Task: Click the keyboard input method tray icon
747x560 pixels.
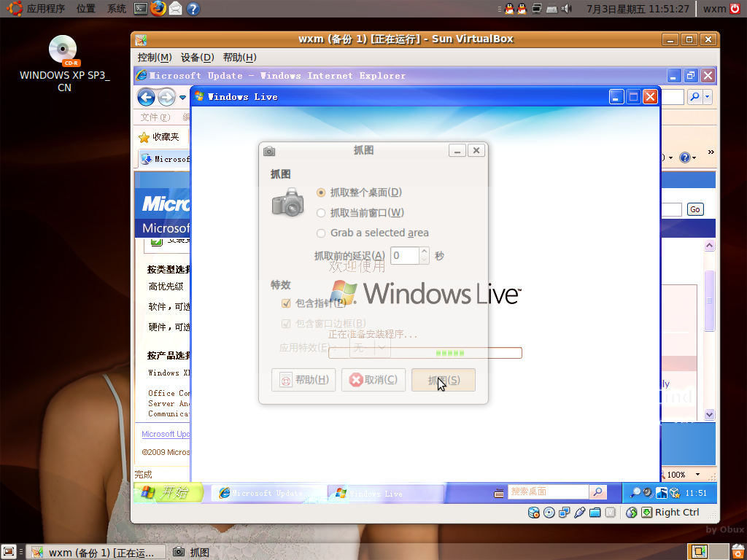Action: point(551,9)
